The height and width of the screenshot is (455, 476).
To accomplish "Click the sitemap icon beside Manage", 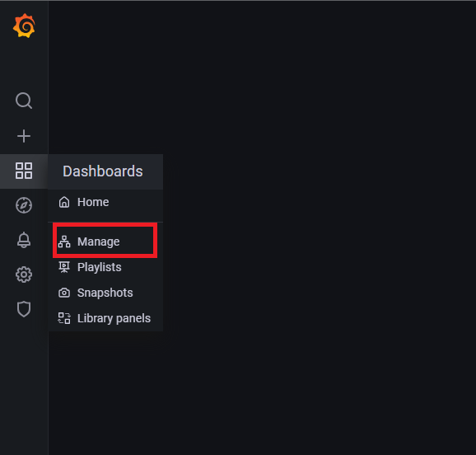I will coord(64,242).
